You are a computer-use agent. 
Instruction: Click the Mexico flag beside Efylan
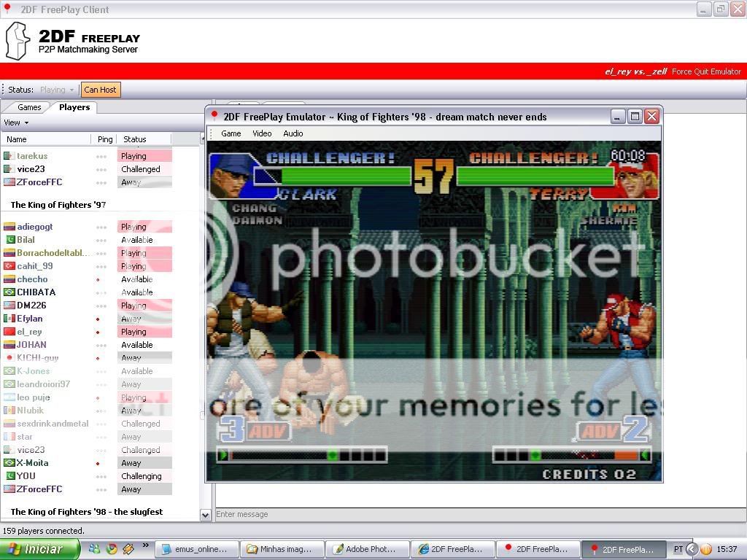(9, 319)
